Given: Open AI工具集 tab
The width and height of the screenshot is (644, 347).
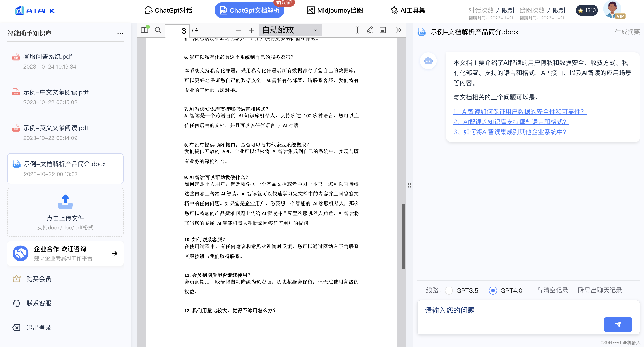Looking at the screenshot, I should tap(407, 10).
